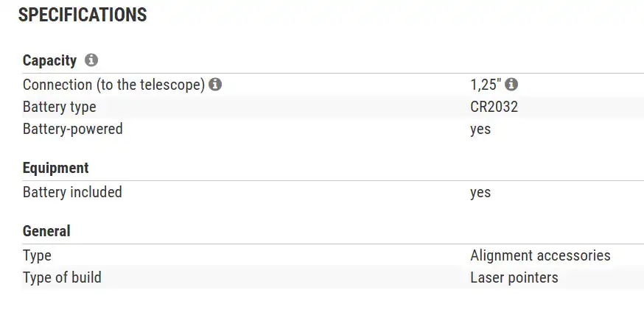644x315 pixels.
Task: Click the Battery included label
Action: pyautogui.click(x=72, y=192)
